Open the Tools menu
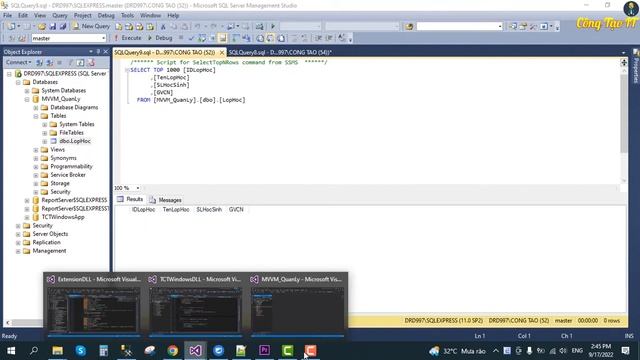The image size is (640, 360). point(127,15)
